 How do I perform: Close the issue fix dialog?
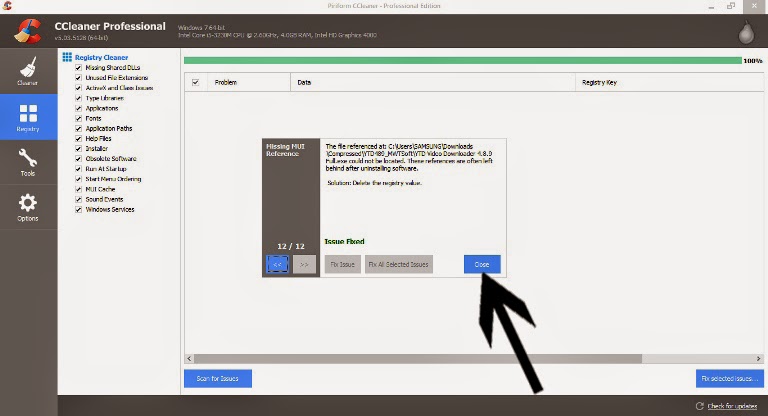[482, 264]
